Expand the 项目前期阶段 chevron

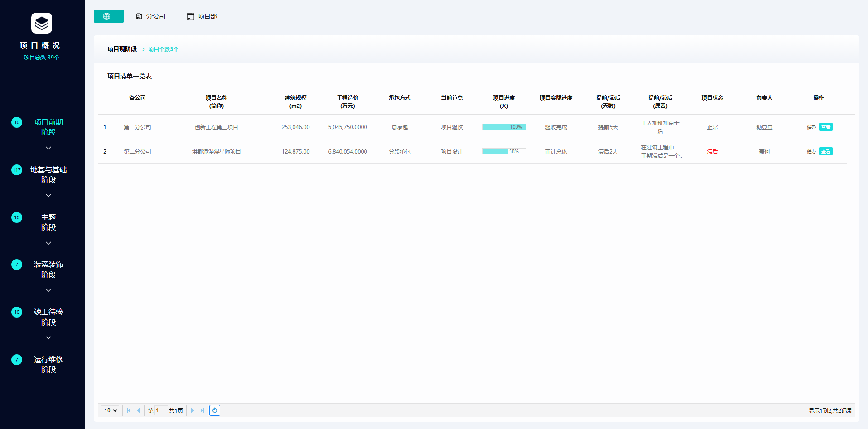point(48,148)
